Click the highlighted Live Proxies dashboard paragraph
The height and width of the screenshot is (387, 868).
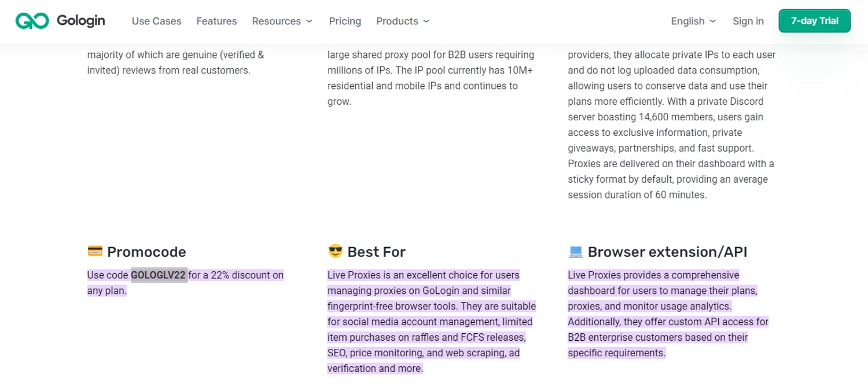click(x=668, y=314)
